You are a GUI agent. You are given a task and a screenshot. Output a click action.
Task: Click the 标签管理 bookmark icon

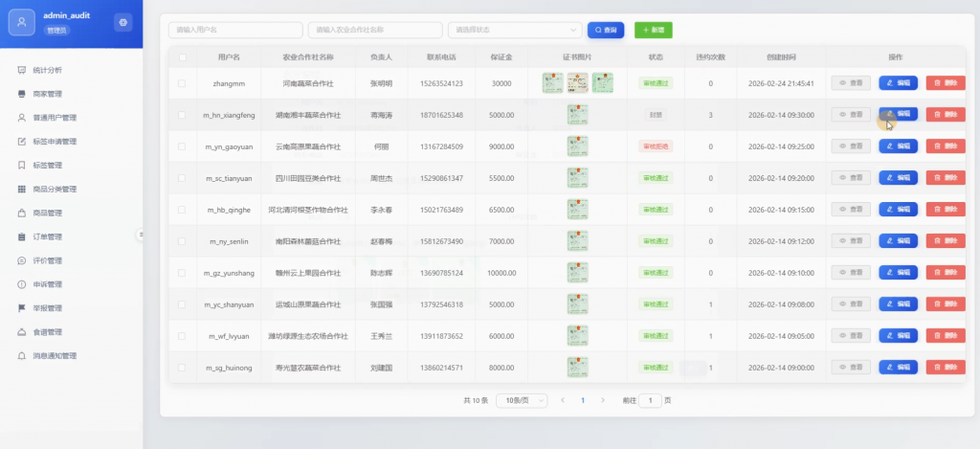[x=22, y=165]
